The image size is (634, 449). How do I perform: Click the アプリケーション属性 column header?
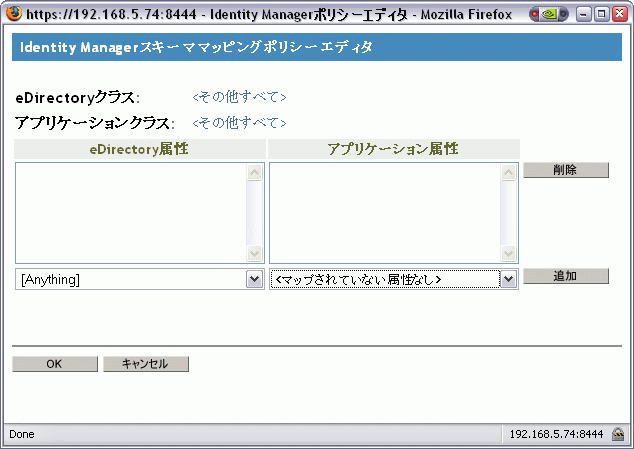[393, 149]
